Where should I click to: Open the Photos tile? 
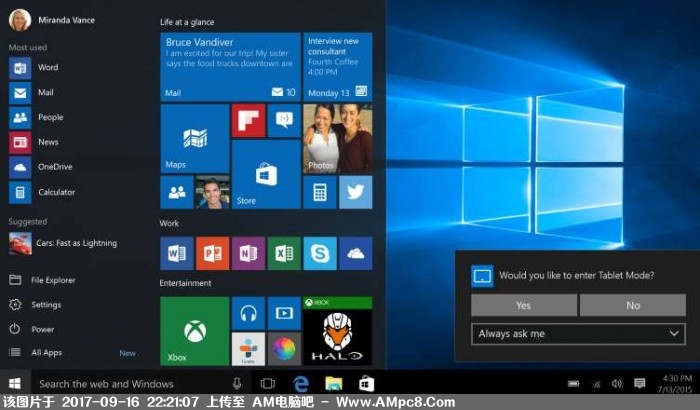(x=338, y=138)
